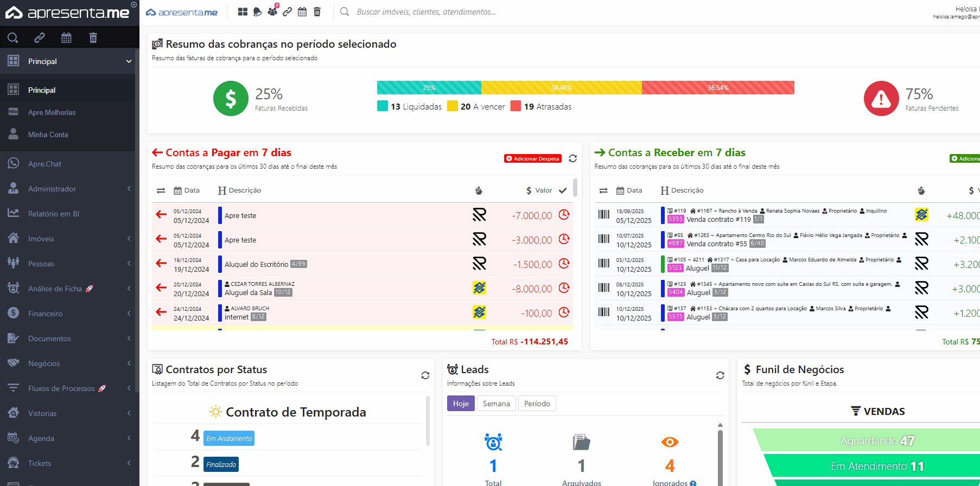Toggle the Valor checkmark column header
Image resolution: width=980 pixels, height=486 pixels.
tap(563, 190)
